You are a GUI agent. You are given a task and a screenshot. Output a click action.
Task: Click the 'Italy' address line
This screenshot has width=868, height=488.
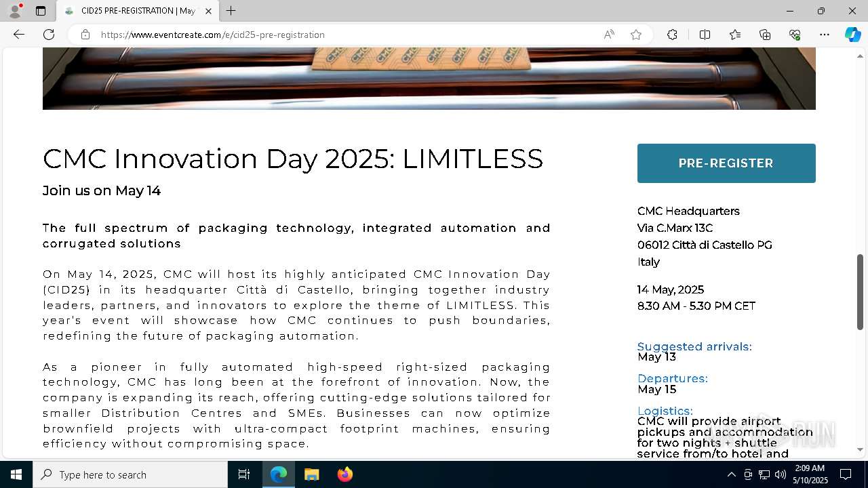(x=648, y=262)
